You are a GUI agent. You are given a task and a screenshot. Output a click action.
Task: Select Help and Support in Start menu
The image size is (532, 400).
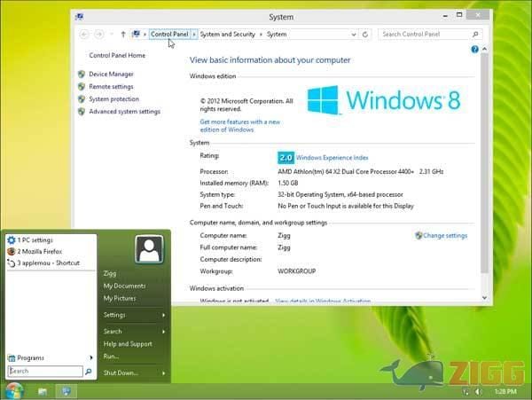click(x=128, y=344)
